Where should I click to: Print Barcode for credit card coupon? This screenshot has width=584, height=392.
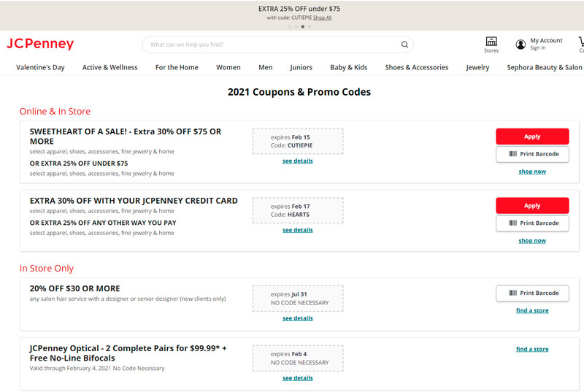[x=532, y=223]
